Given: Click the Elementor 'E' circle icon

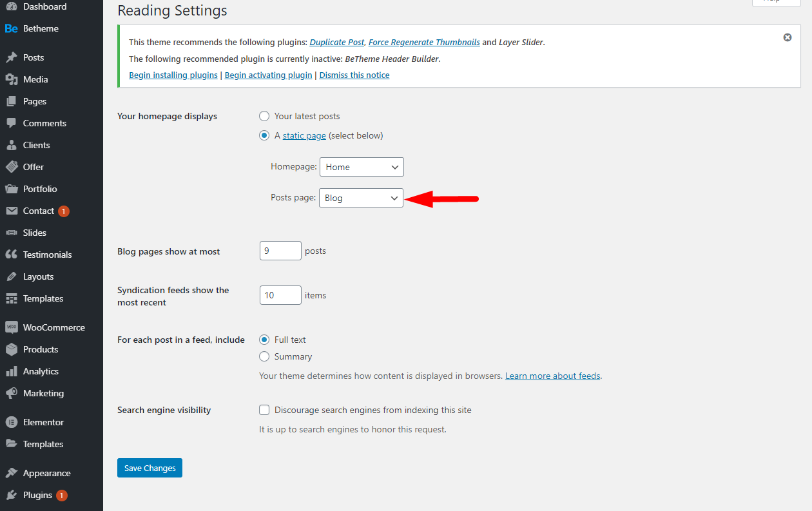Looking at the screenshot, I should (11, 422).
